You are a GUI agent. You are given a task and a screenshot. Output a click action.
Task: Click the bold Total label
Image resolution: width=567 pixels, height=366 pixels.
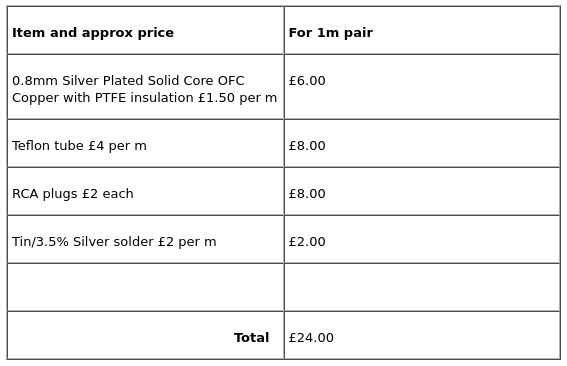251,337
